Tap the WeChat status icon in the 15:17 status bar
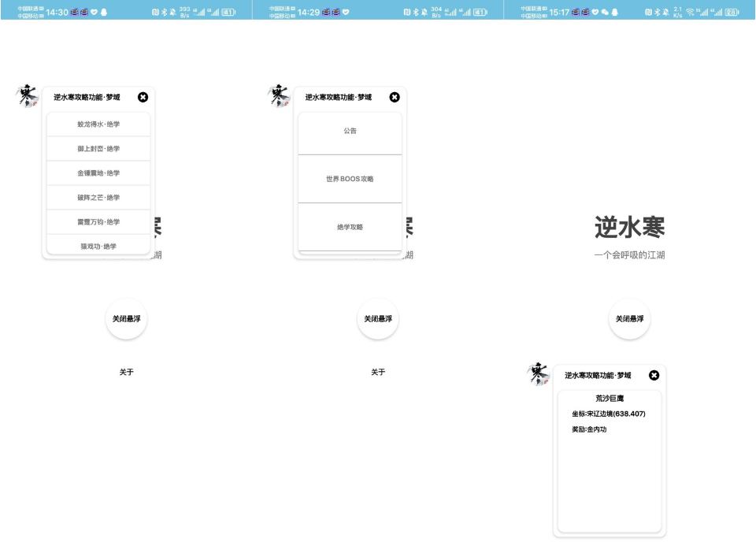 [605, 12]
